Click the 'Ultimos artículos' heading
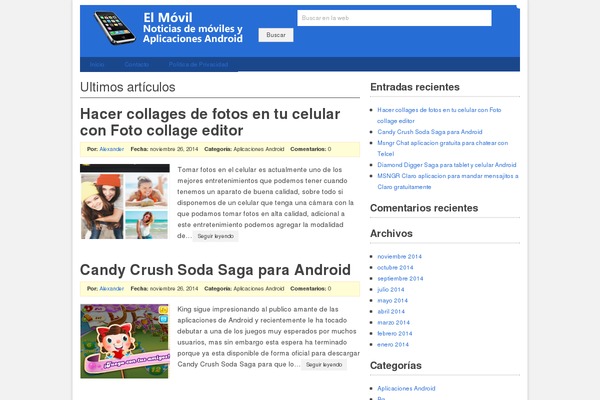The width and height of the screenshot is (600, 400). (x=127, y=87)
